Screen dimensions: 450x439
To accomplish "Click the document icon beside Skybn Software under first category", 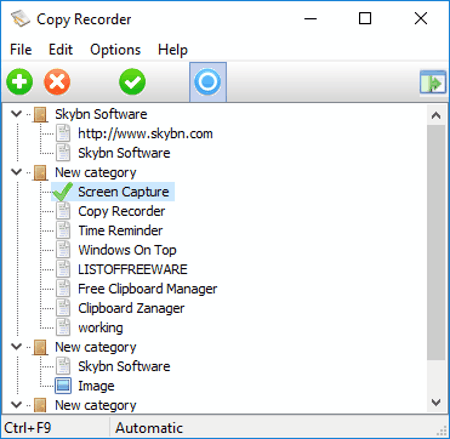I will tap(63, 153).
